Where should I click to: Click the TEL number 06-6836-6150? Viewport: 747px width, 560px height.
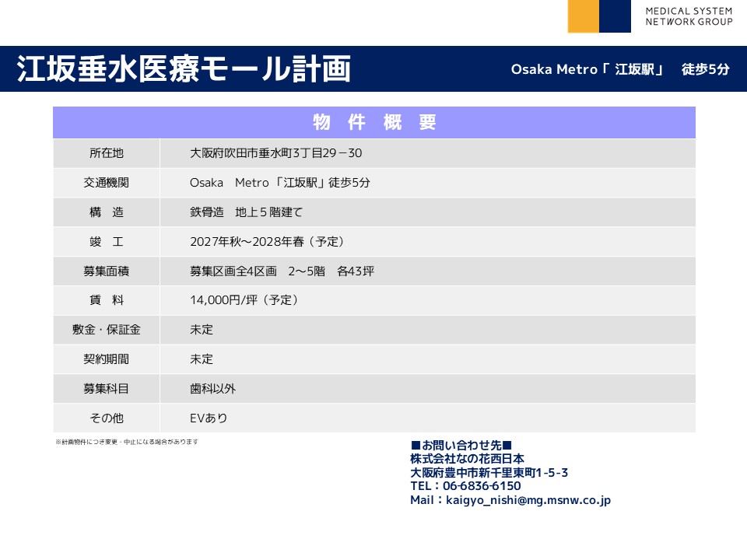(482, 486)
